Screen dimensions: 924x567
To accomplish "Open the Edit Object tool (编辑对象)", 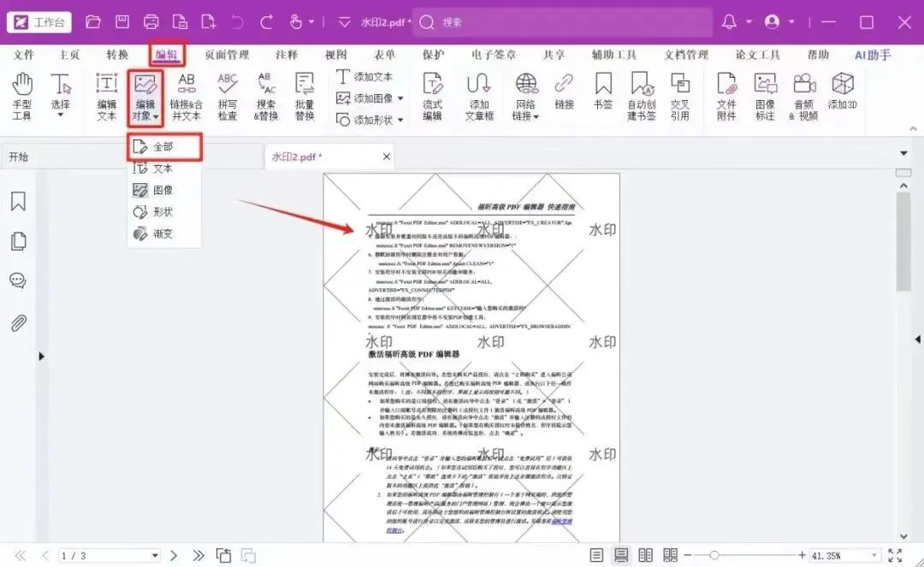I will pos(145,97).
